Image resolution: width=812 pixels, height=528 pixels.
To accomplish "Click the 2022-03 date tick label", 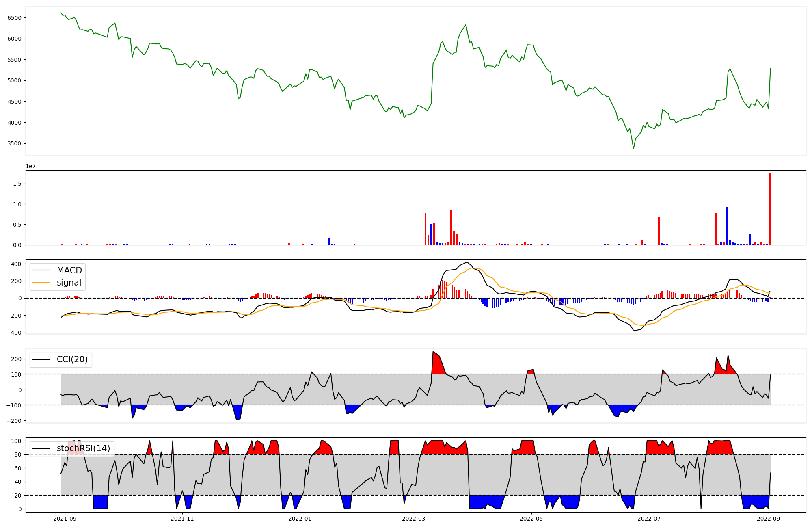I will click(414, 519).
